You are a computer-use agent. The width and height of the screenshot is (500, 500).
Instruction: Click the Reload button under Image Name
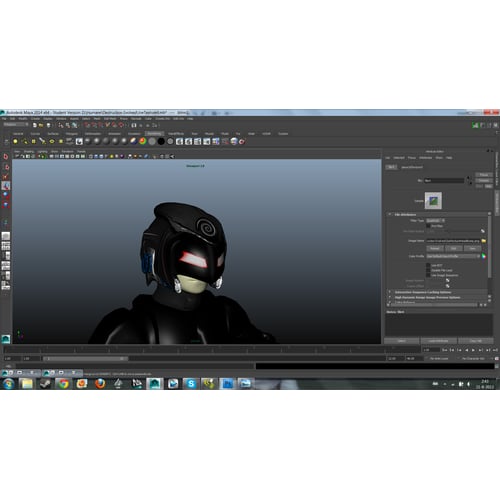(435, 248)
